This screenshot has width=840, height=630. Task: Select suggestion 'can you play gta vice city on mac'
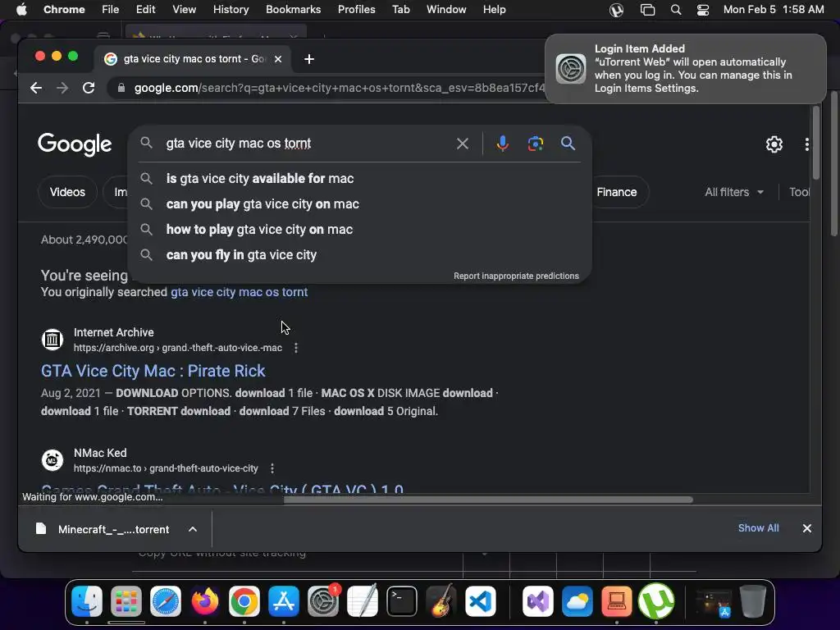360,204
